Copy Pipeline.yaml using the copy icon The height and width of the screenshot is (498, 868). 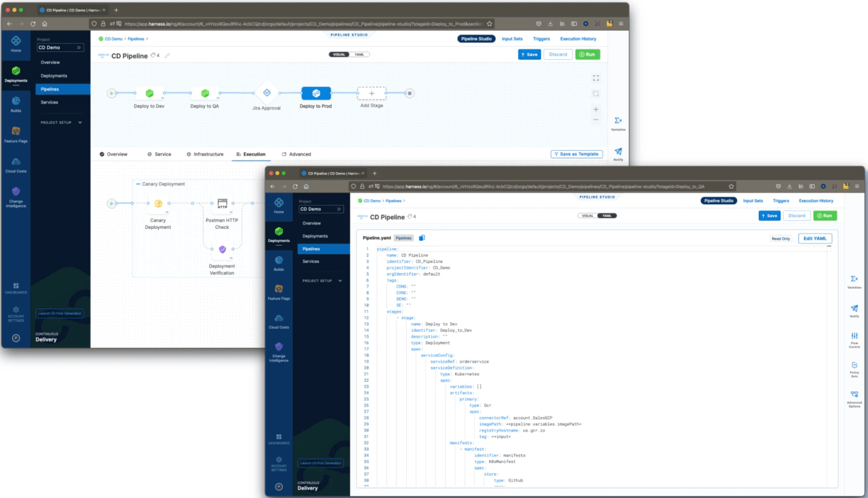pyautogui.click(x=422, y=238)
